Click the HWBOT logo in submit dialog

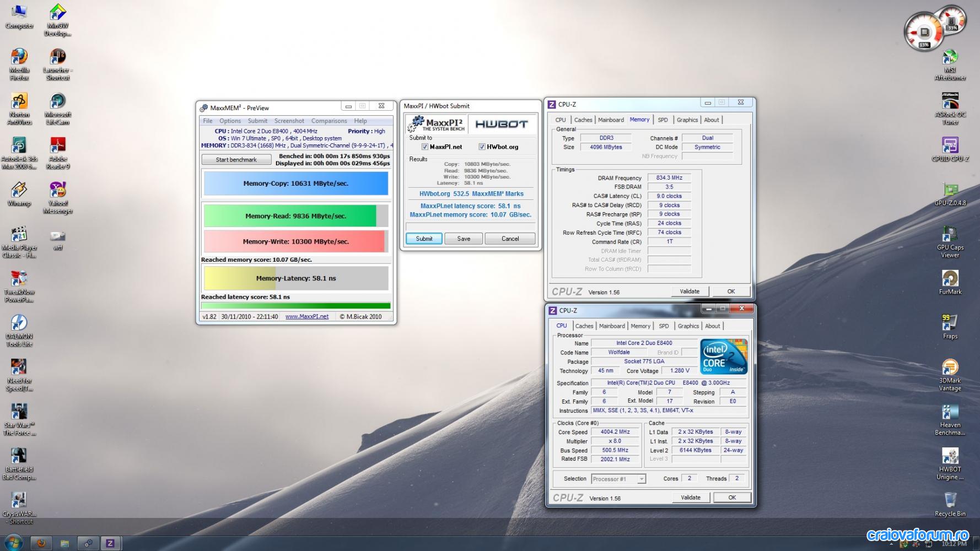(502, 124)
